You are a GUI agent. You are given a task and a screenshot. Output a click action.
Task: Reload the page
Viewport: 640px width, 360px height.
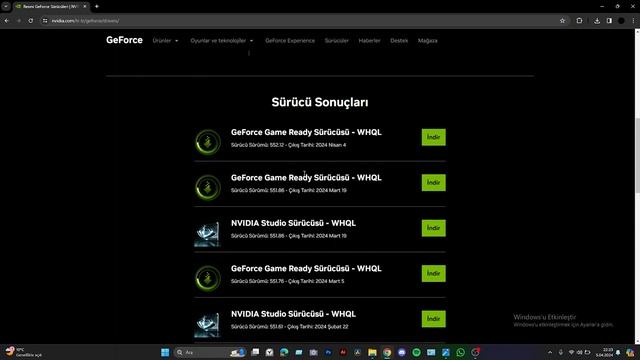31,20
